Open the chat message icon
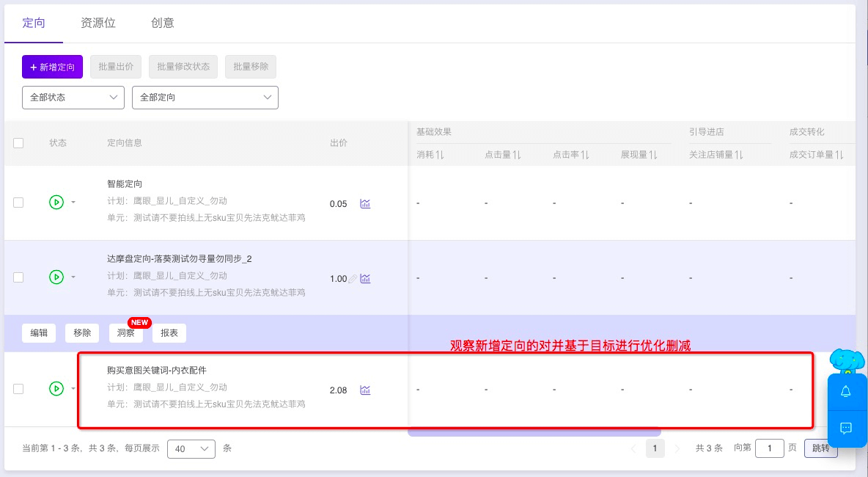 (x=846, y=428)
